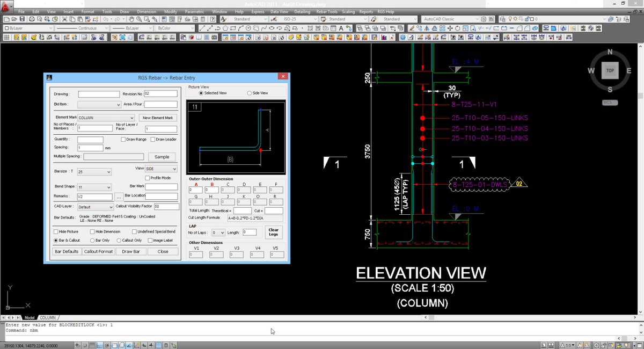The image size is (644, 349).
Task: Open the Bend Shape dropdown
Action: (108, 187)
